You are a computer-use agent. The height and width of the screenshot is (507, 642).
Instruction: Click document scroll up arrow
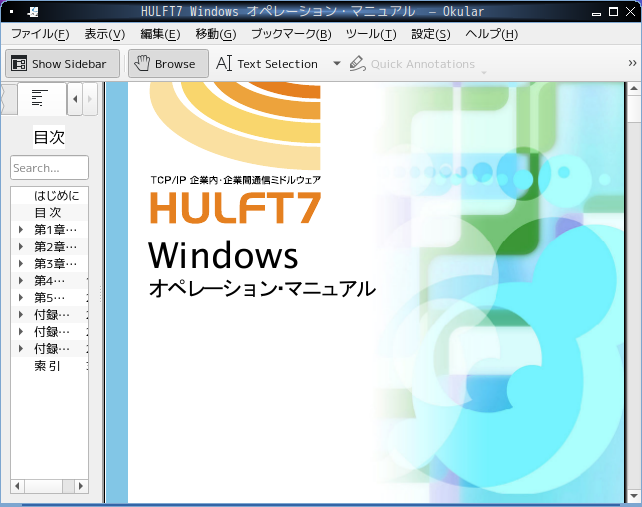[x=634, y=88]
